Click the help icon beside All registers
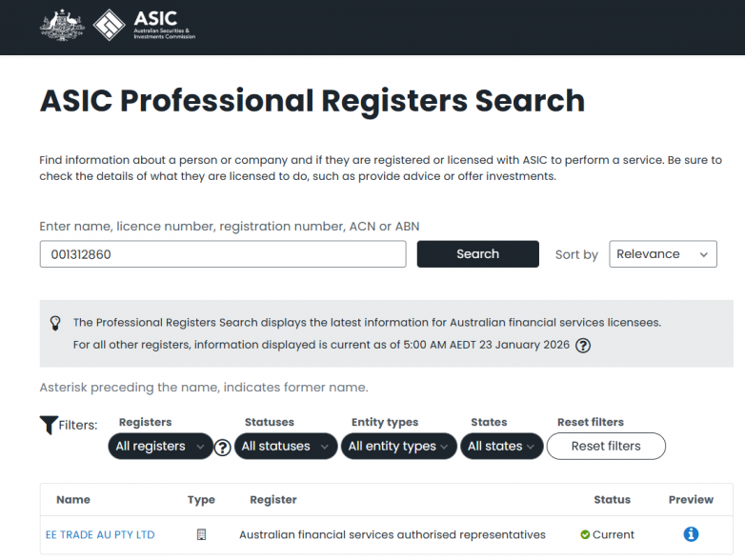Image resolution: width=745 pixels, height=560 pixels. click(223, 447)
